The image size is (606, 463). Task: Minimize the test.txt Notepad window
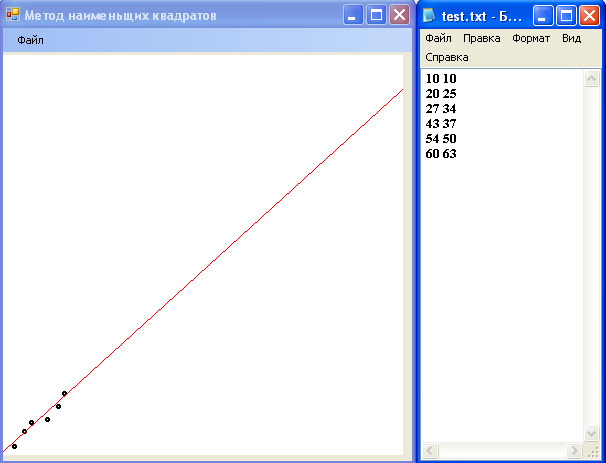pyautogui.click(x=543, y=16)
